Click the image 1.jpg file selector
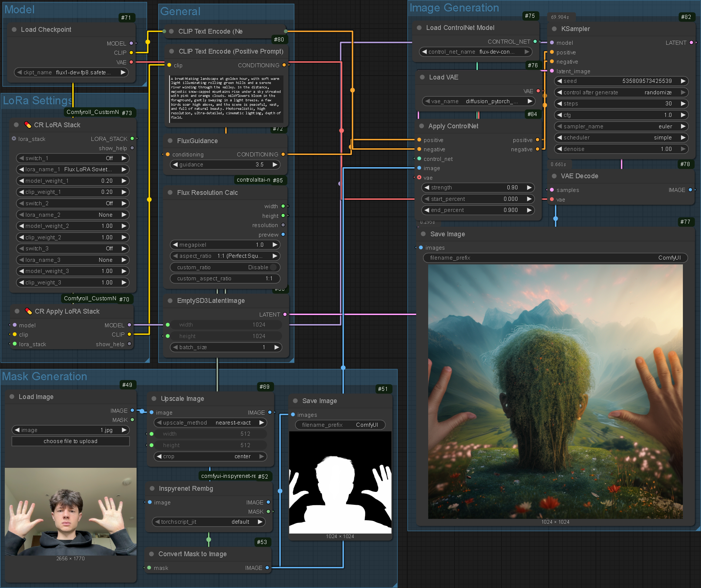Image resolution: width=701 pixels, height=588 pixels. (x=71, y=430)
